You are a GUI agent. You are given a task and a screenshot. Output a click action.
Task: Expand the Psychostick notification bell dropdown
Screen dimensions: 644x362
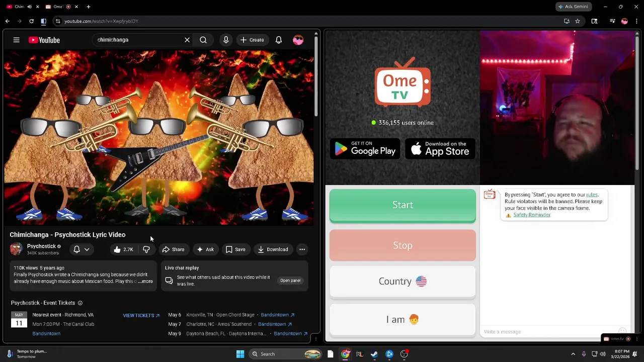82,249
